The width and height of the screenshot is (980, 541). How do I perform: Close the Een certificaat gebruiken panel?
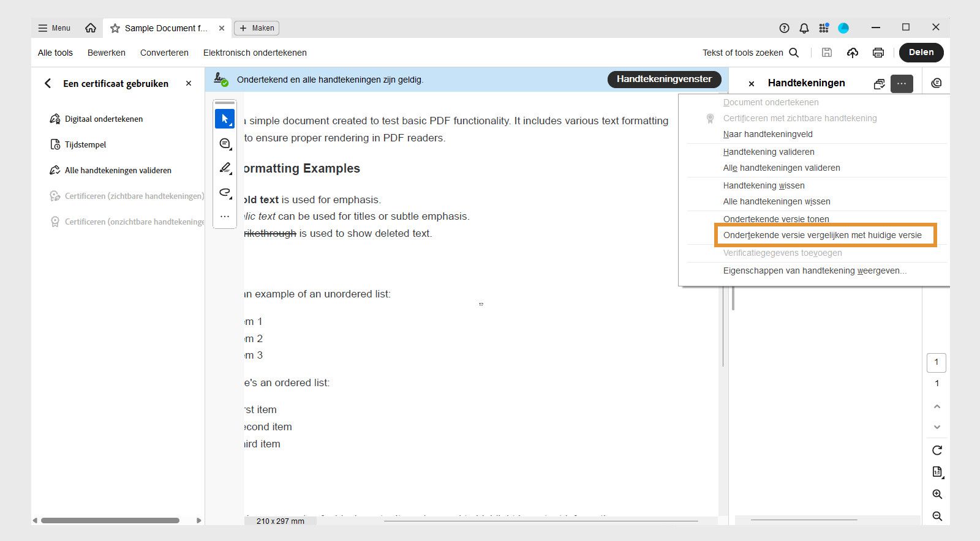tap(189, 83)
